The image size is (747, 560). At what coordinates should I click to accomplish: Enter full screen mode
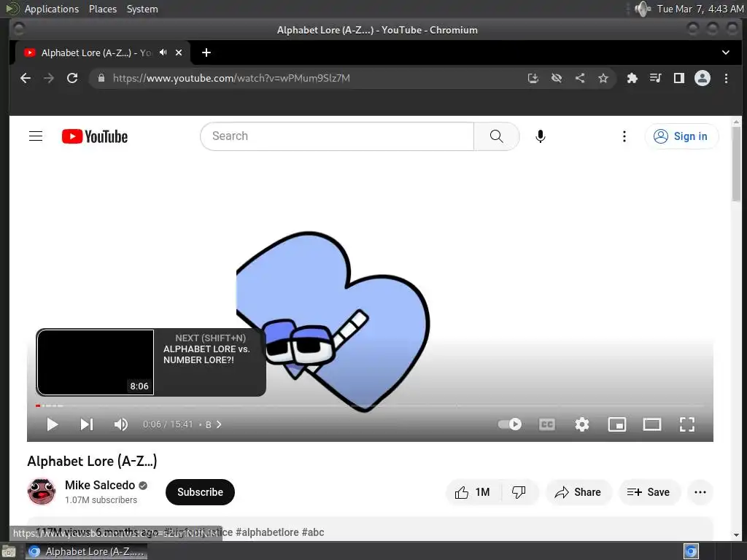(x=687, y=424)
